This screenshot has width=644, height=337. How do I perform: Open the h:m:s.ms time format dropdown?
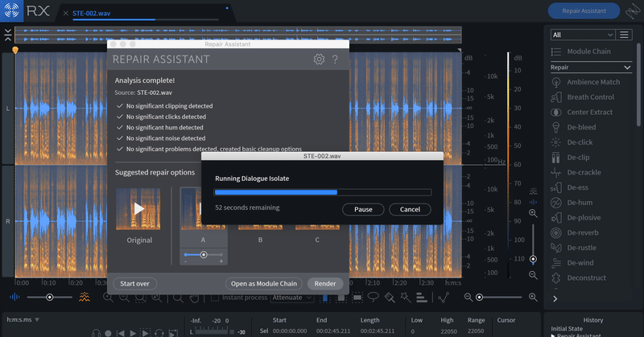pyautogui.click(x=23, y=319)
